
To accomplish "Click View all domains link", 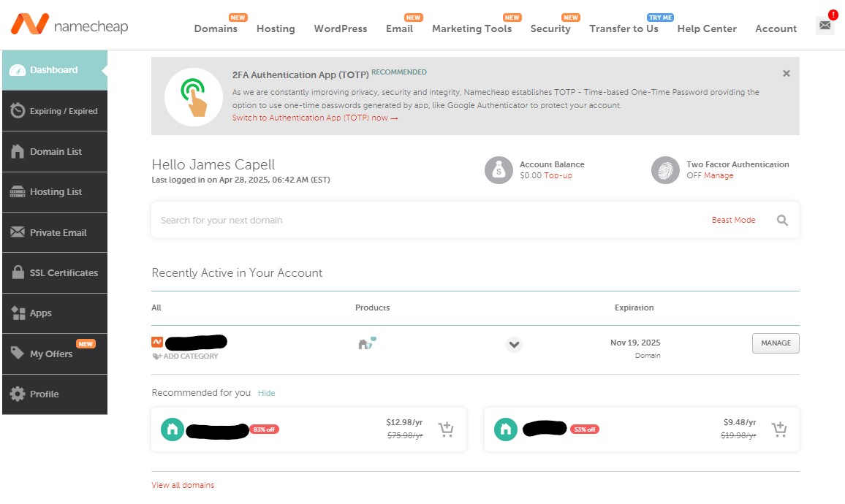I will pos(183,485).
